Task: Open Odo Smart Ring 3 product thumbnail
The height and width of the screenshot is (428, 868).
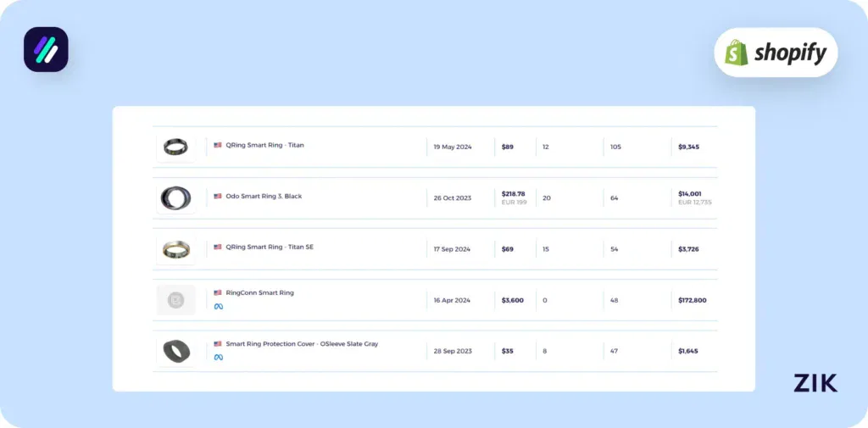Action: 176,197
